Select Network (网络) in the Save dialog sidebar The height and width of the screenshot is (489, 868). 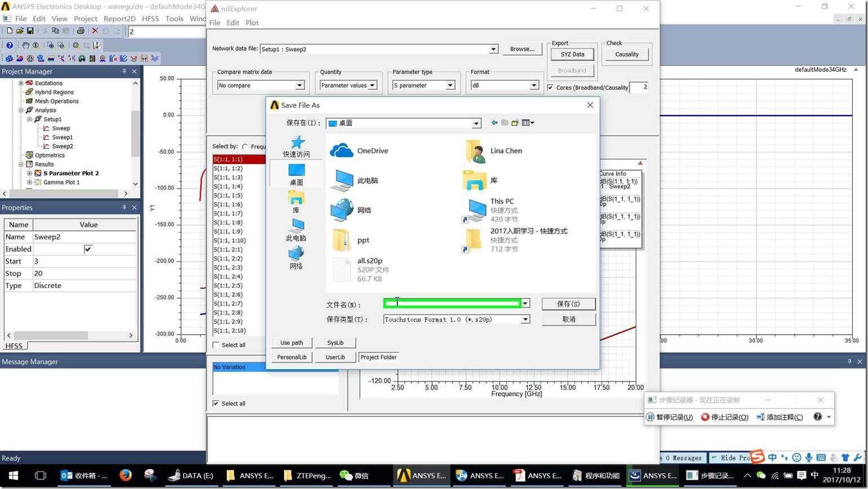tap(296, 259)
